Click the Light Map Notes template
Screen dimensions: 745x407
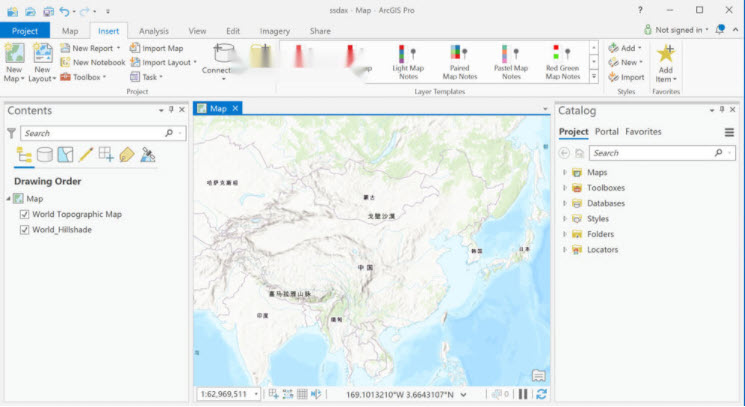pyautogui.click(x=407, y=62)
